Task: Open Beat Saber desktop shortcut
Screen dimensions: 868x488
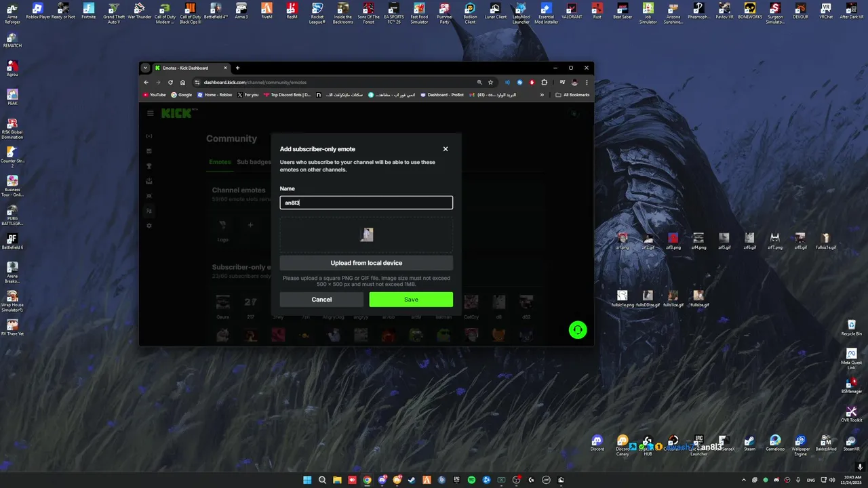Action: pyautogui.click(x=623, y=12)
